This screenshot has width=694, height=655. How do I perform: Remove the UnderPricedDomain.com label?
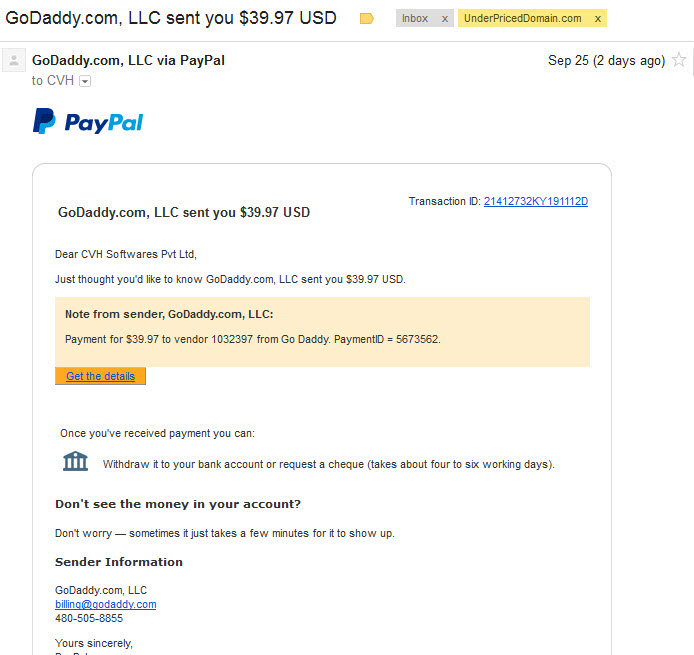click(598, 19)
